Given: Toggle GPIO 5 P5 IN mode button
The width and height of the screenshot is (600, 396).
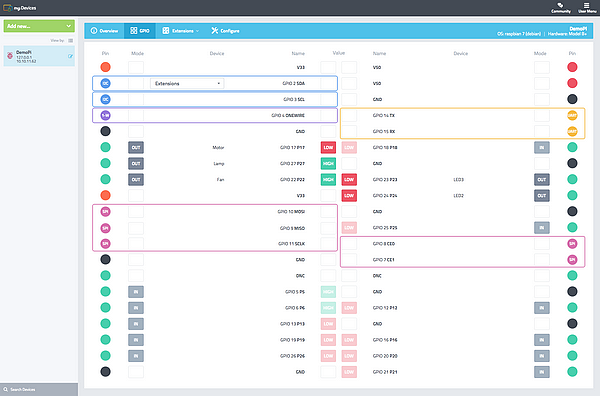Looking at the screenshot, I should coord(136,292).
